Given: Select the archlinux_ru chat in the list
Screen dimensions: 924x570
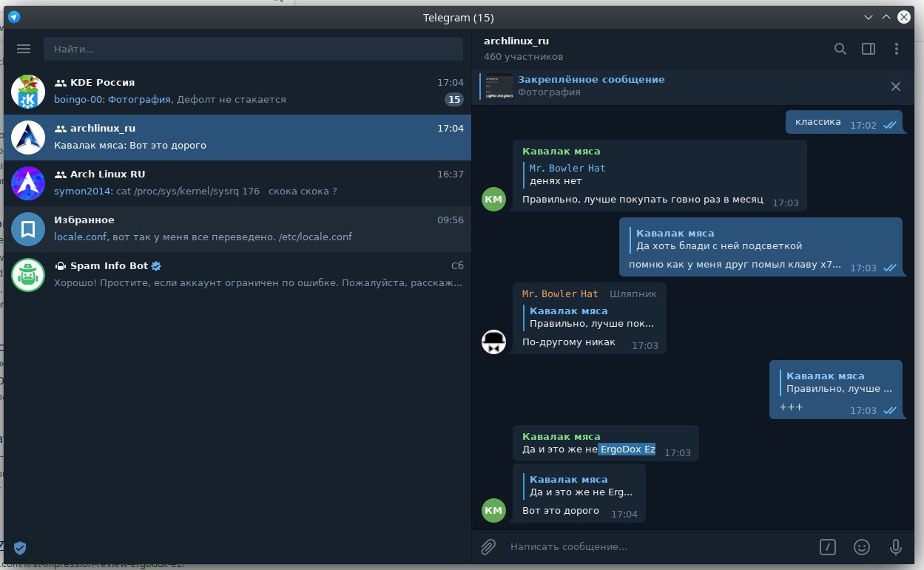Looking at the screenshot, I should click(x=237, y=138).
